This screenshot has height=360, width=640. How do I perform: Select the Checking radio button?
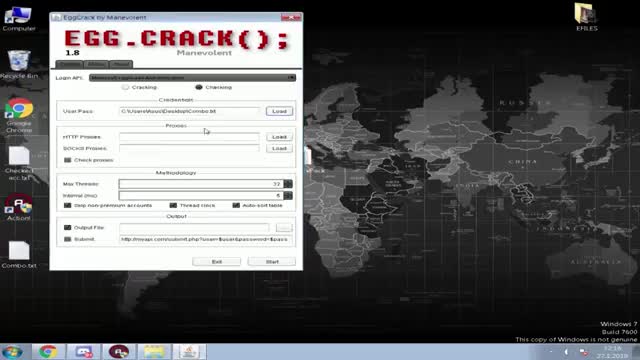tap(199, 87)
